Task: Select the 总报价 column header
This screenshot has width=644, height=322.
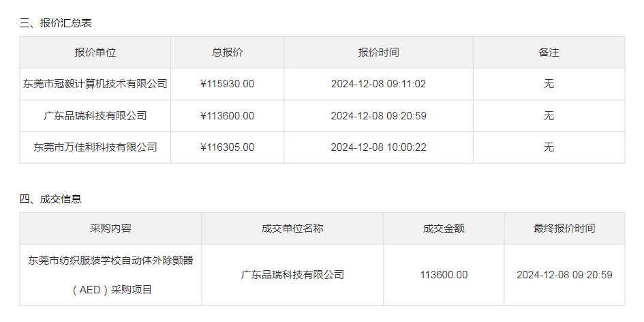Action: tap(227, 53)
